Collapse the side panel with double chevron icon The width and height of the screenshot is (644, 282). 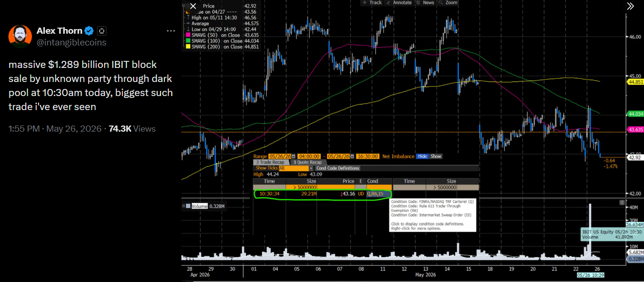click(x=631, y=6)
